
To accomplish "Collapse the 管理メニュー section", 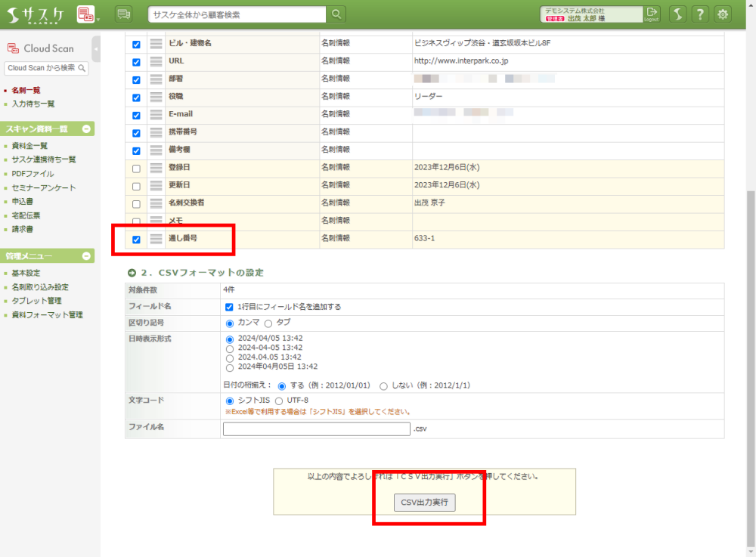I will pyautogui.click(x=86, y=256).
